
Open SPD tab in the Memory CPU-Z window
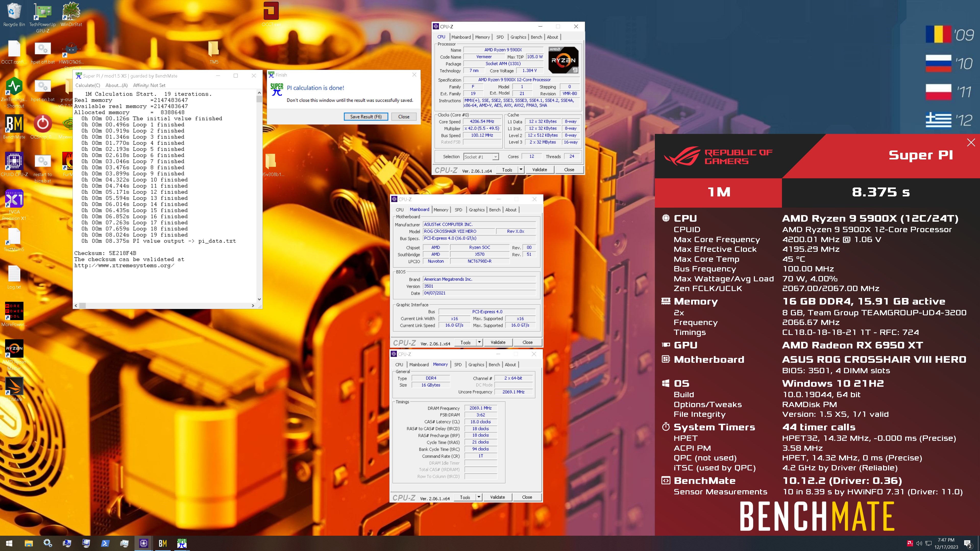[x=458, y=364]
